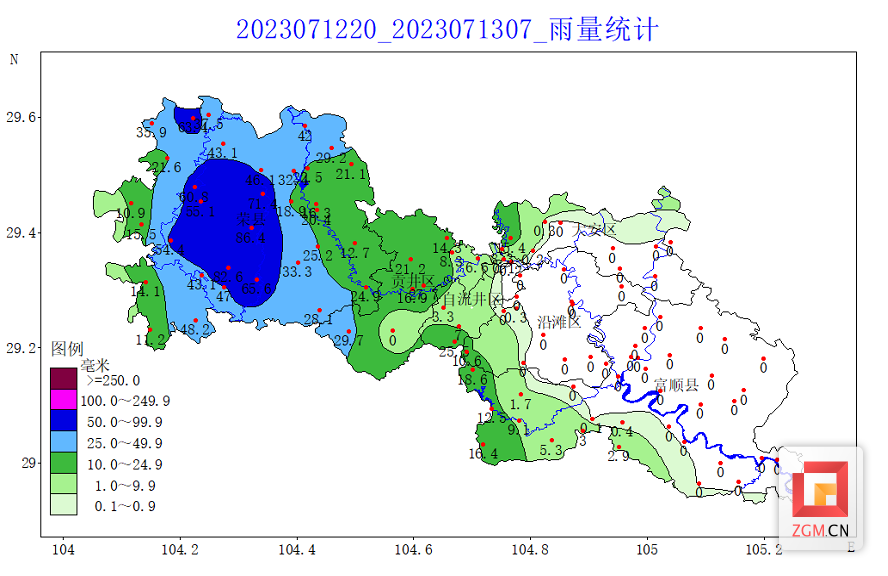Select the magenta 100.0~249.9 legend swatch
This screenshot has height=576, width=888.
pos(63,400)
